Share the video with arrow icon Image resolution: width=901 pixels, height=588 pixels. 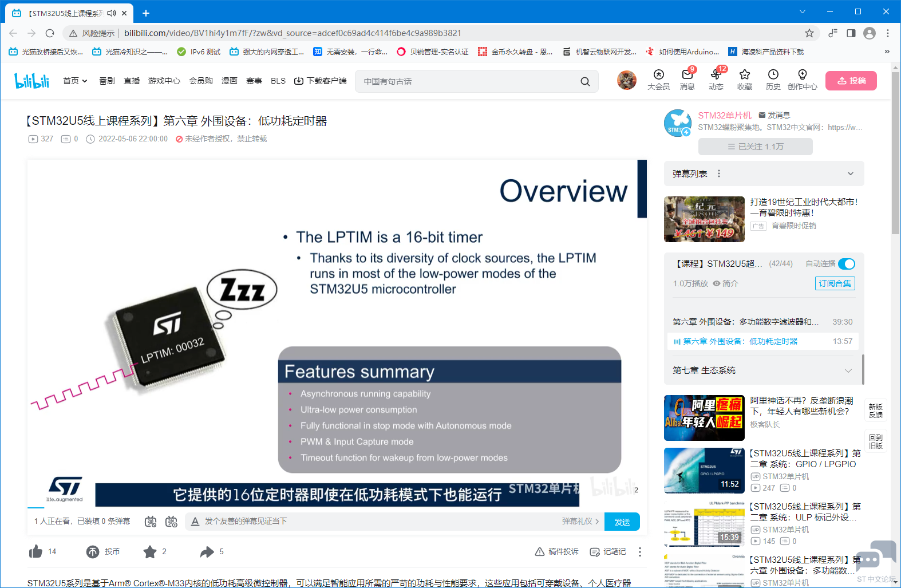click(x=207, y=551)
